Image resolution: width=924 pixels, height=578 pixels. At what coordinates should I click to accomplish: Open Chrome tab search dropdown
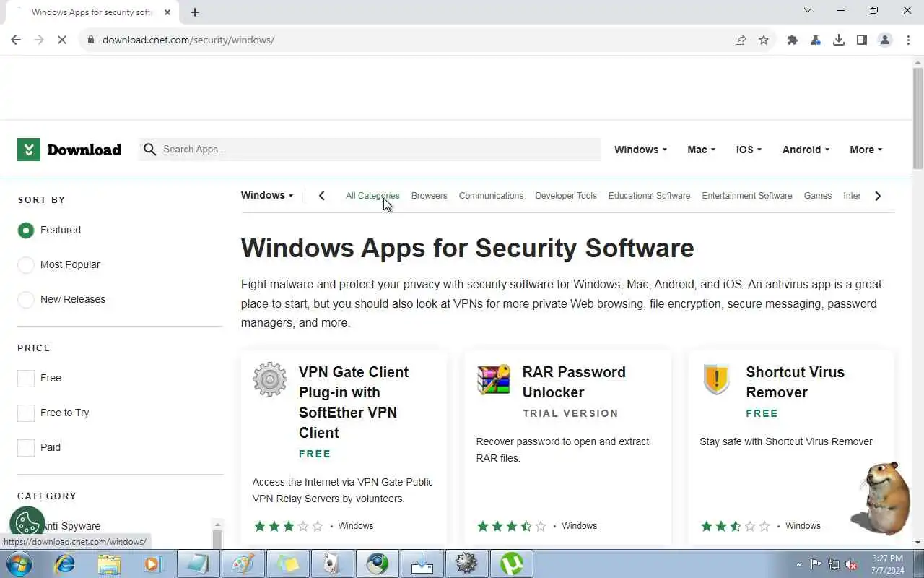808,11
